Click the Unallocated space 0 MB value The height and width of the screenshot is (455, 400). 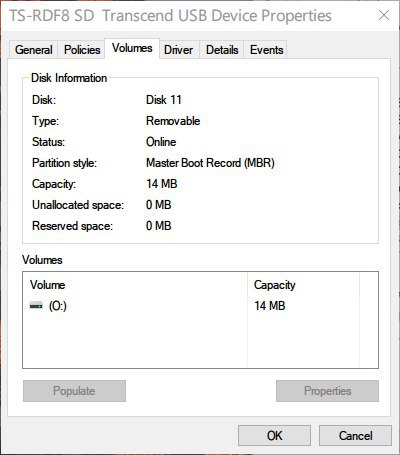pos(159,205)
